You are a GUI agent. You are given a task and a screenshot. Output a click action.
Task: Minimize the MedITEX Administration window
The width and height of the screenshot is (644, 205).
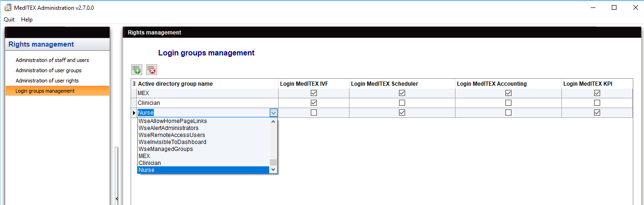[593, 7]
